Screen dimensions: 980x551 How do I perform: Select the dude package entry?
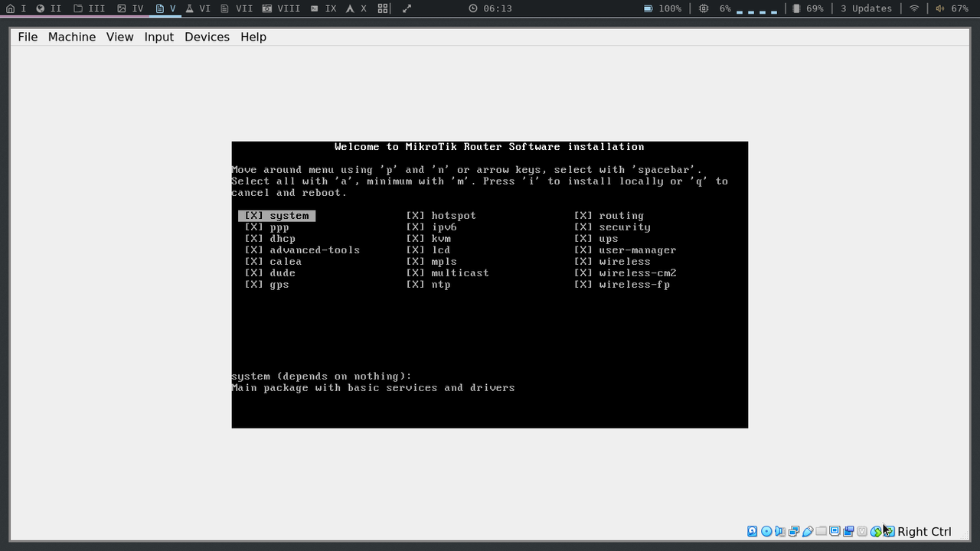pos(270,273)
